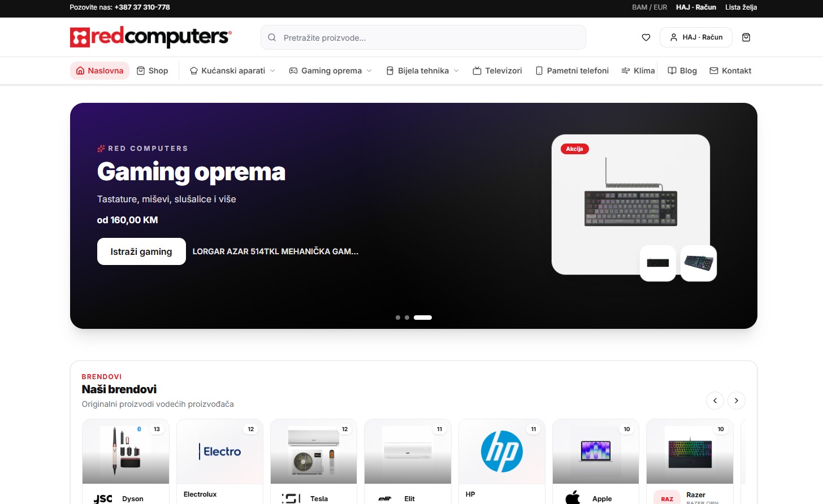Viewport: 823px width, 504px height.
Task: Open the wishlist heart icon
Action: point(646,37)
